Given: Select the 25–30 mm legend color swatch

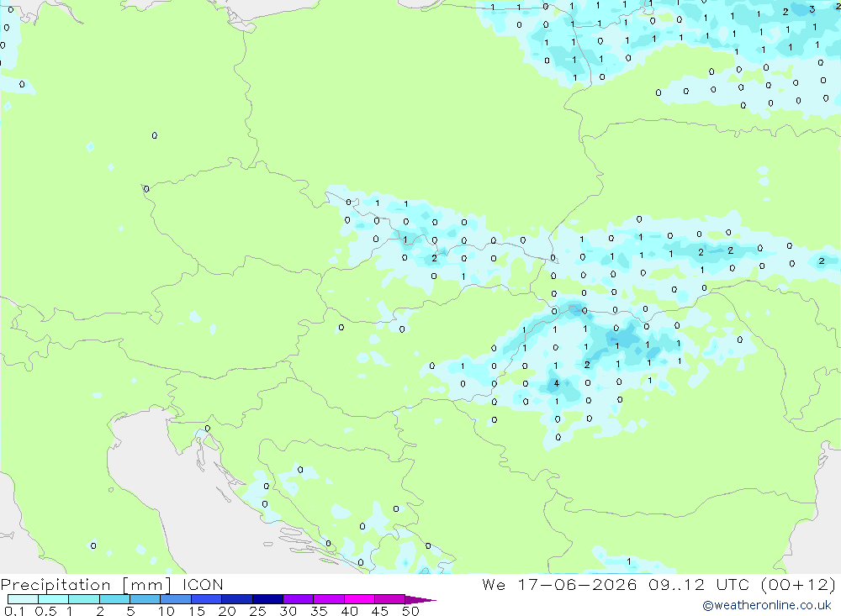Looking at the screenshot, I should pos(267,599).
